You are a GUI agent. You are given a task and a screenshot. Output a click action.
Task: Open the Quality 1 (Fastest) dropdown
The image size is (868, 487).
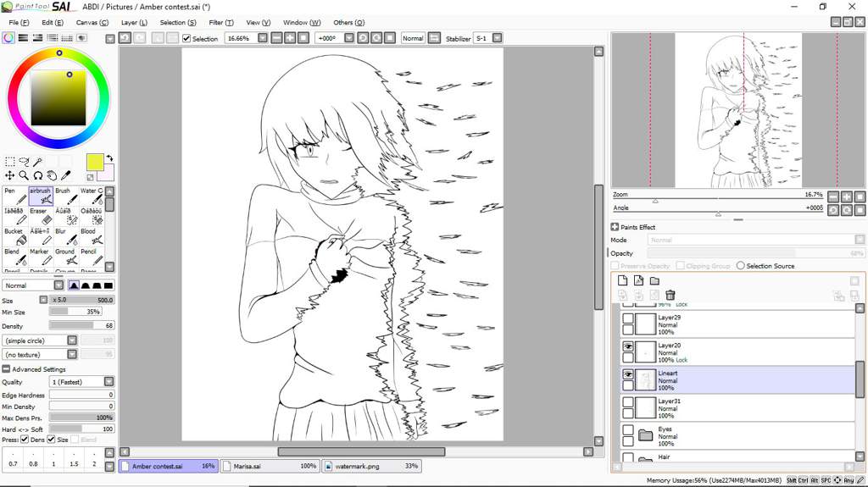[109, 382]
